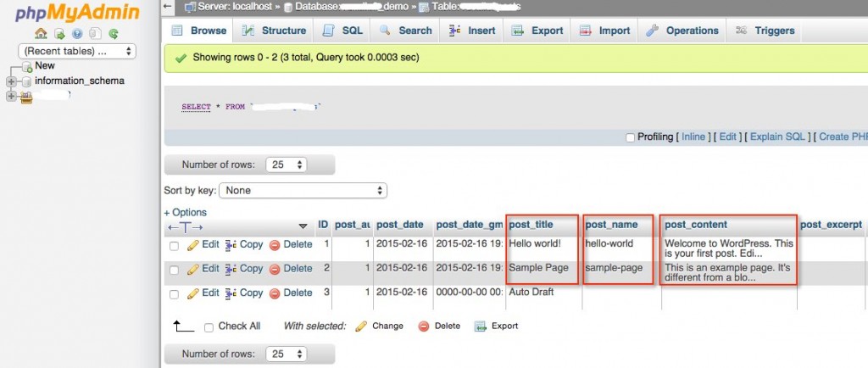Sort by the post_content column header
The height and width of the screenshot is (368, 868).
click(696, 225)
